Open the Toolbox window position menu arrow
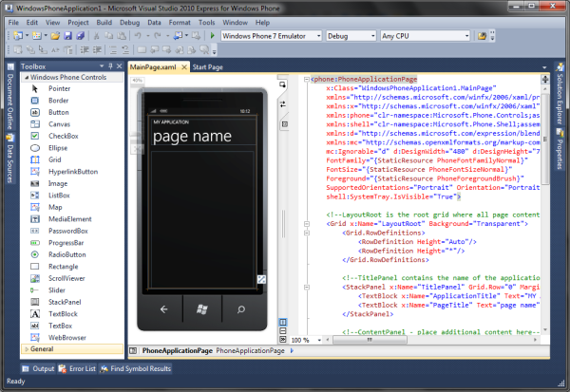The height and width of the screenshot is (392, 570). coord(102,66)
